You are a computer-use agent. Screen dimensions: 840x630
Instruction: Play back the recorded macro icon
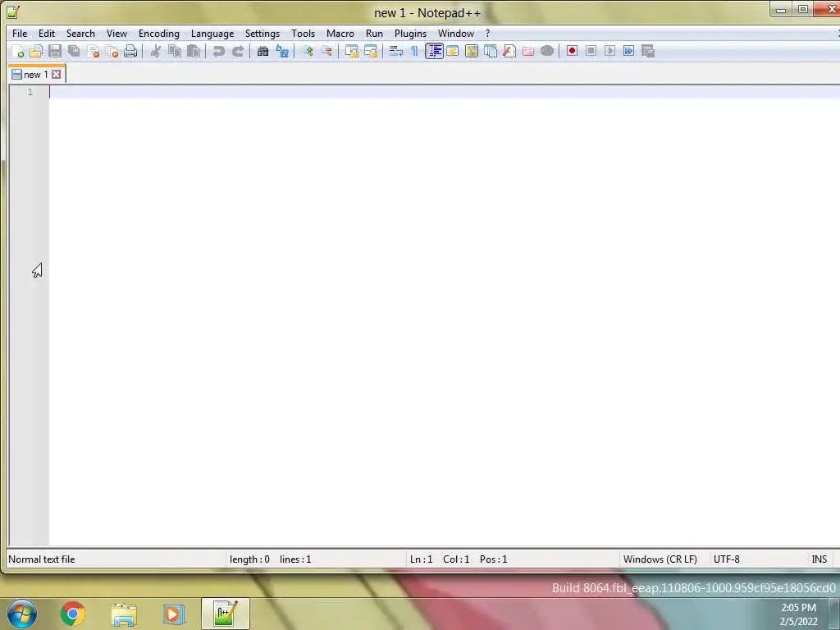pos(609,51)
